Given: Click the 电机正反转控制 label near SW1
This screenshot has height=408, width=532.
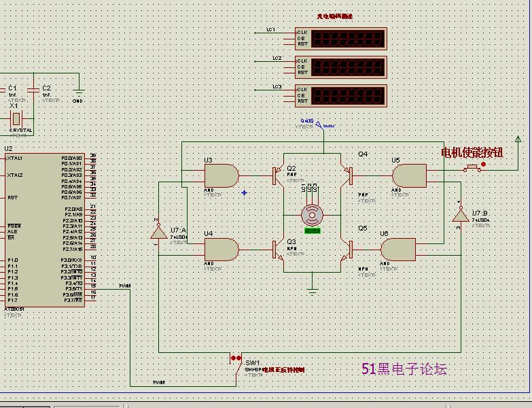Looking at the screenshot, I should (283, 370).
